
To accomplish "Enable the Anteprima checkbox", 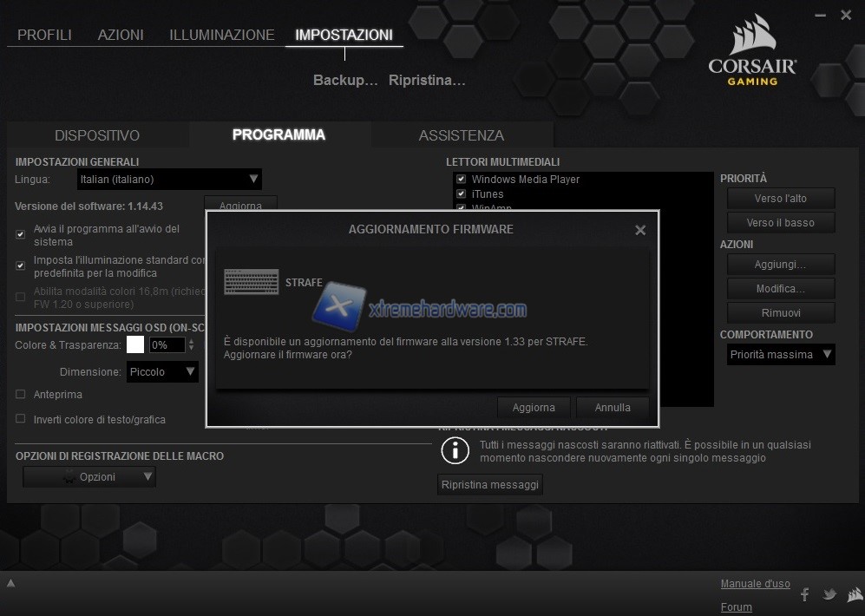I will [19, 395].
